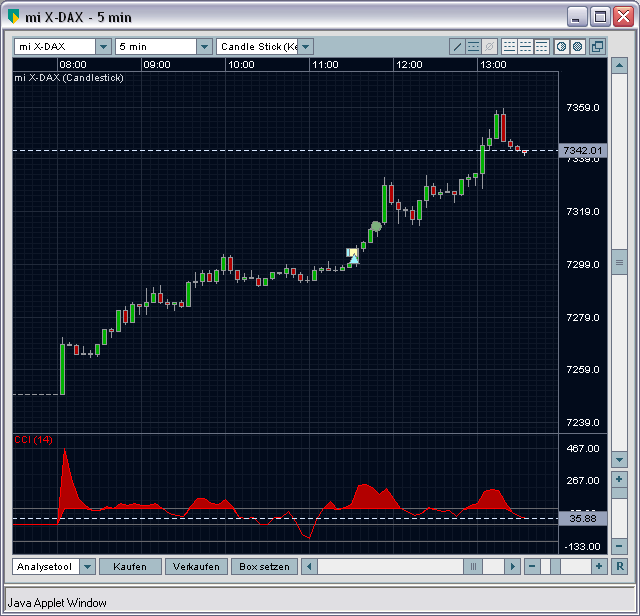Click the Box setzen button
640x616 pixels.
coord(264,567)
